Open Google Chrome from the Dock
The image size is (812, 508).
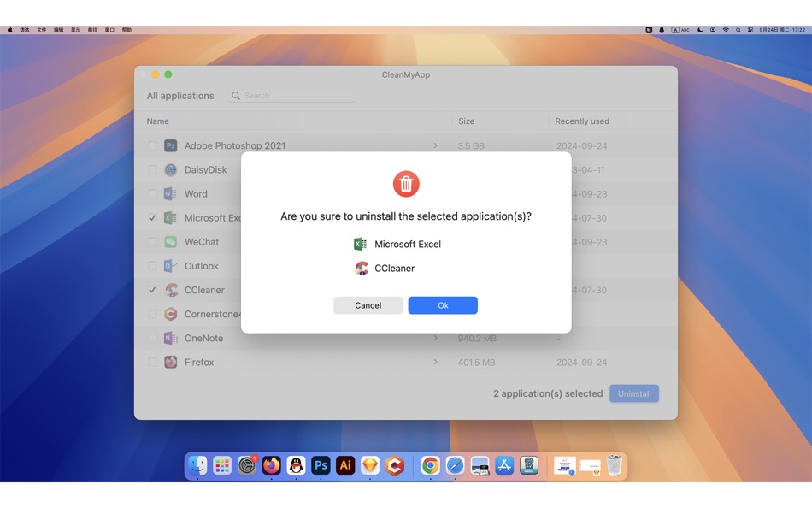pos(430,465)
